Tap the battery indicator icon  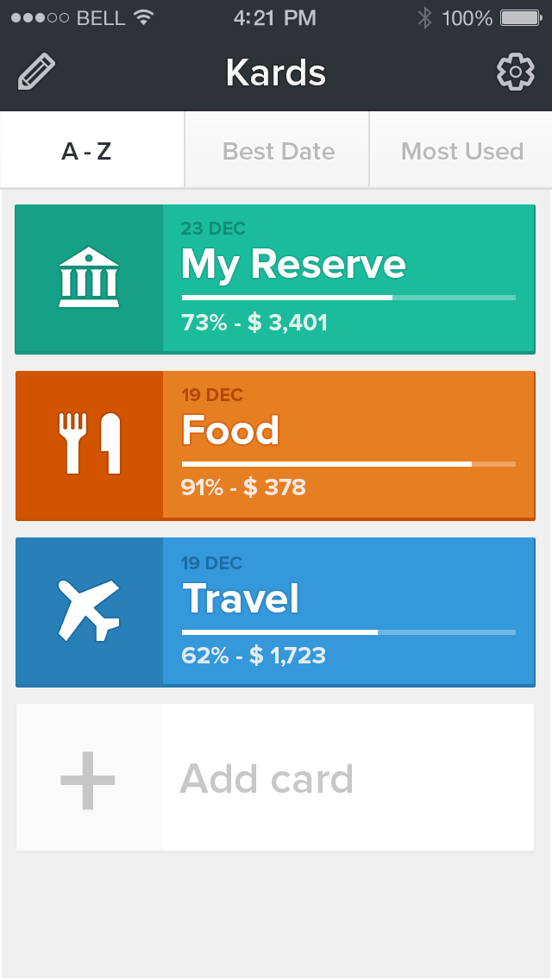(x=521, y=18)
